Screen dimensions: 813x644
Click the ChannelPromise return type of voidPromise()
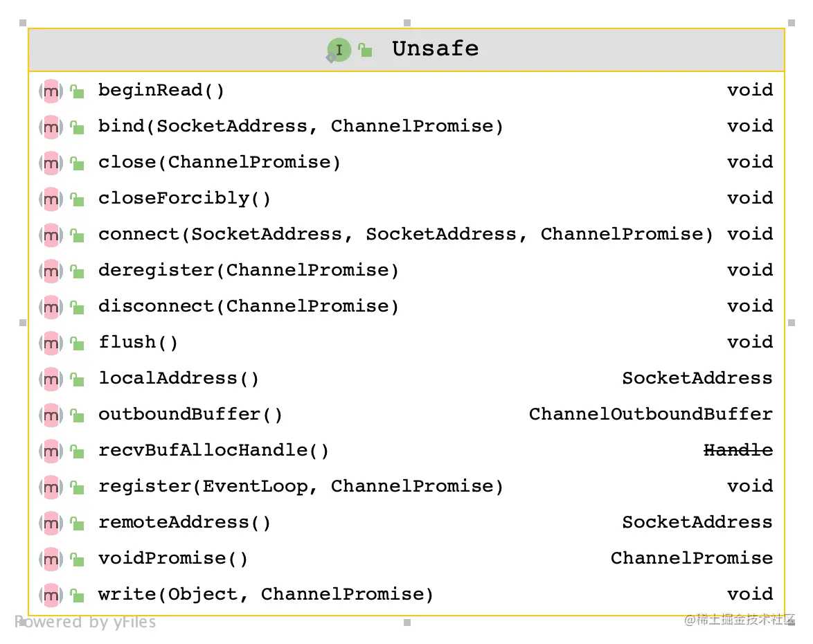pyautogui.click(x=691, y=559)
